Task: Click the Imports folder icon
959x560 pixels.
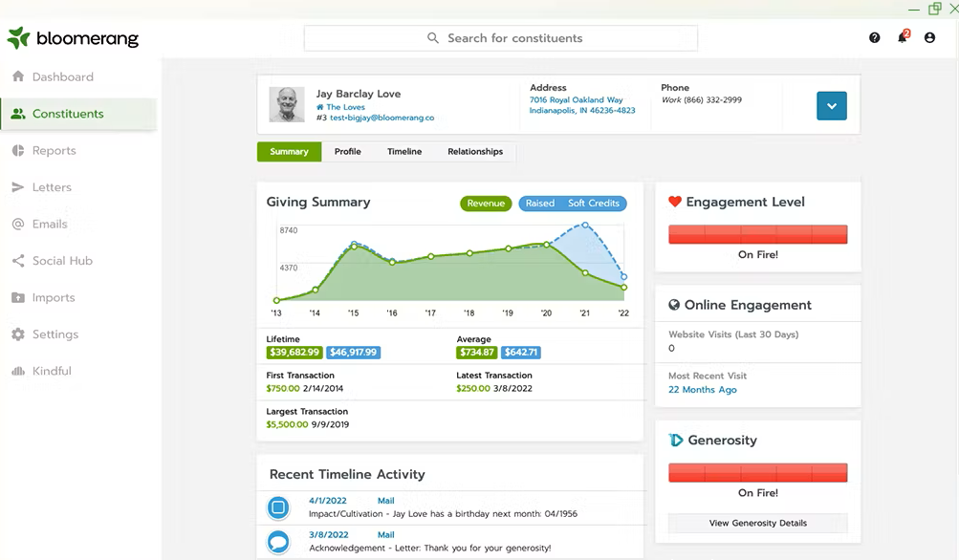Action: pyautogui.click(x=18, y=298)
